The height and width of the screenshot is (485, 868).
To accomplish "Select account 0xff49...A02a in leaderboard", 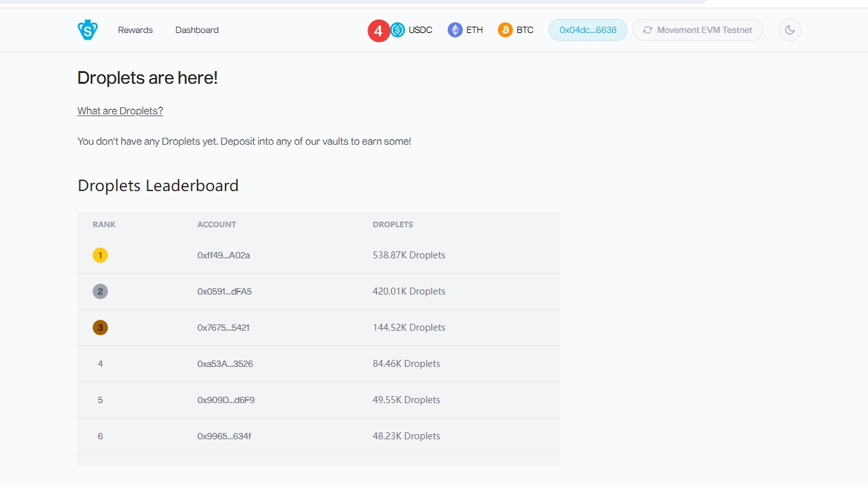I will coord(224,255).
